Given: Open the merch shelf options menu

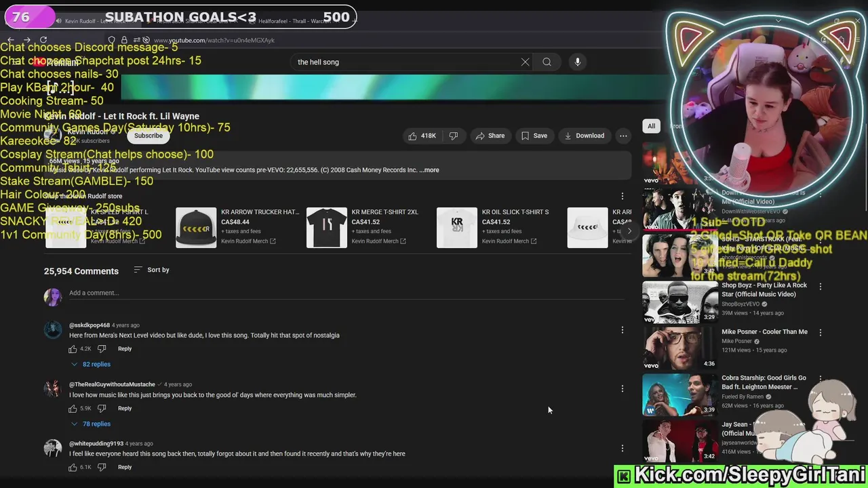Looking at the screenshot, I should [x=623, y=196].
